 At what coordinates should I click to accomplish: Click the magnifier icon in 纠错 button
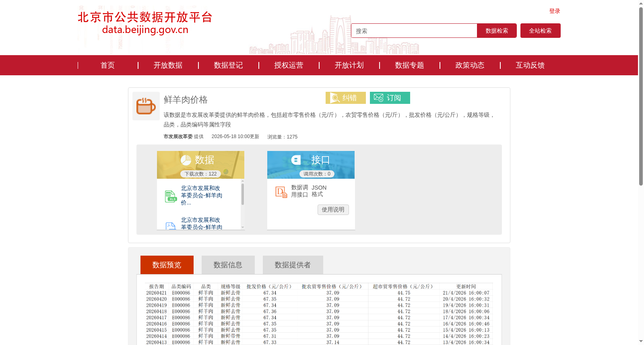335,98
